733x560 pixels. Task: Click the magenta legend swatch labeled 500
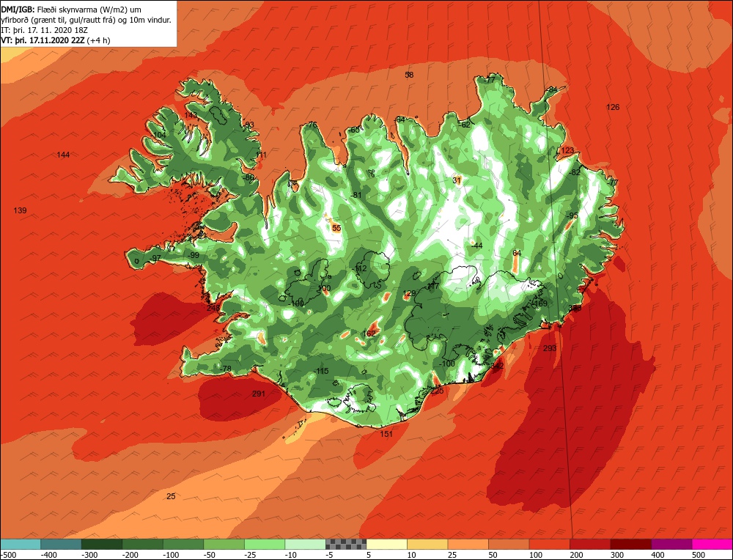coord(712,544)
